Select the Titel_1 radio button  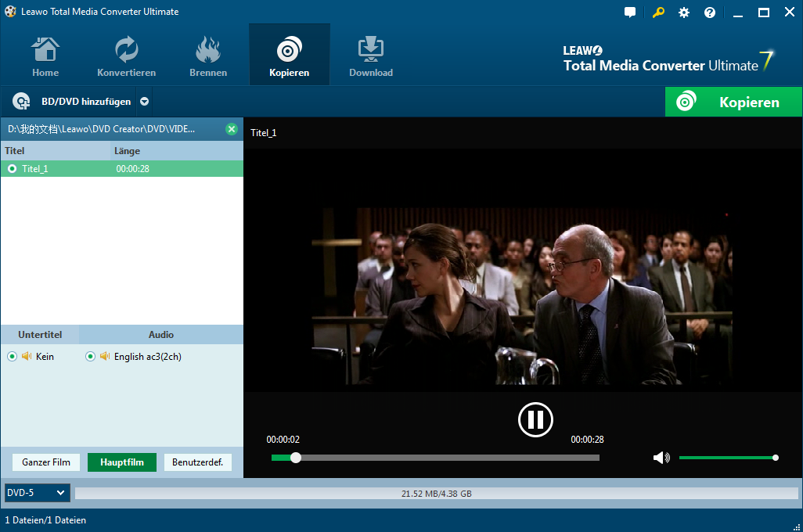12,168
